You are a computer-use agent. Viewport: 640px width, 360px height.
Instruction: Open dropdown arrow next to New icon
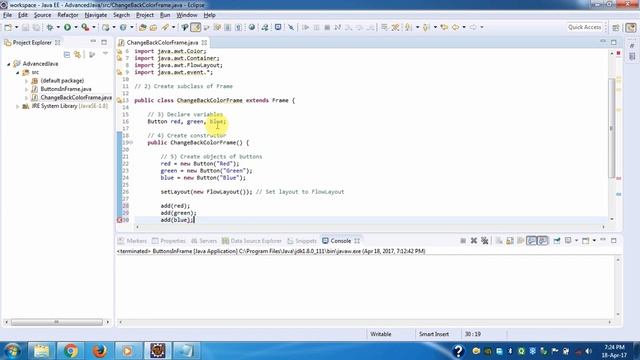click(16, 27)
